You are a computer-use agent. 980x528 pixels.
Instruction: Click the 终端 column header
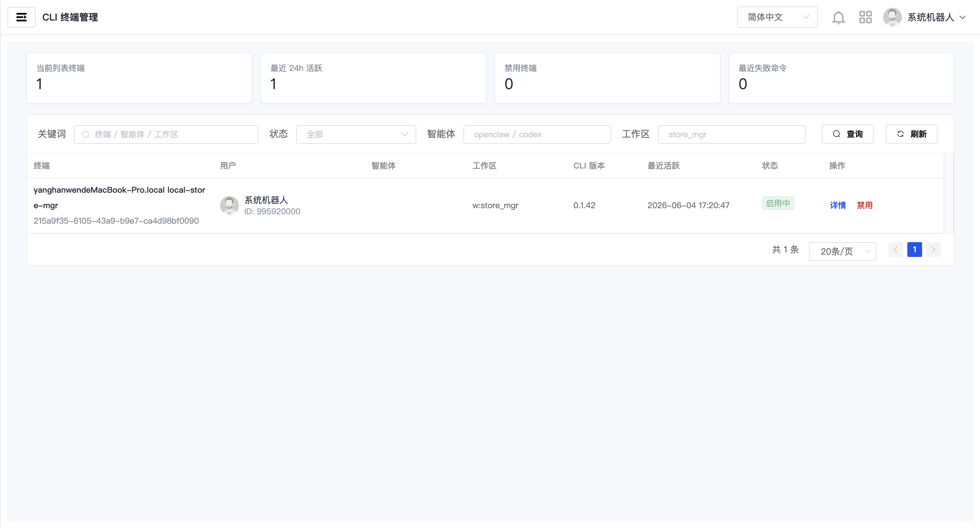41,166
